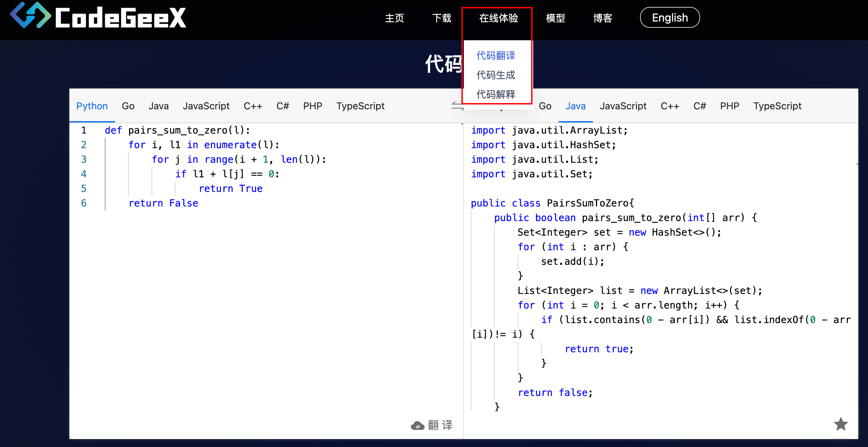Click the English language button
Image resolution: width=868 pixels, height=447 pixels.
pyautogui.click(x=670, y=17)
